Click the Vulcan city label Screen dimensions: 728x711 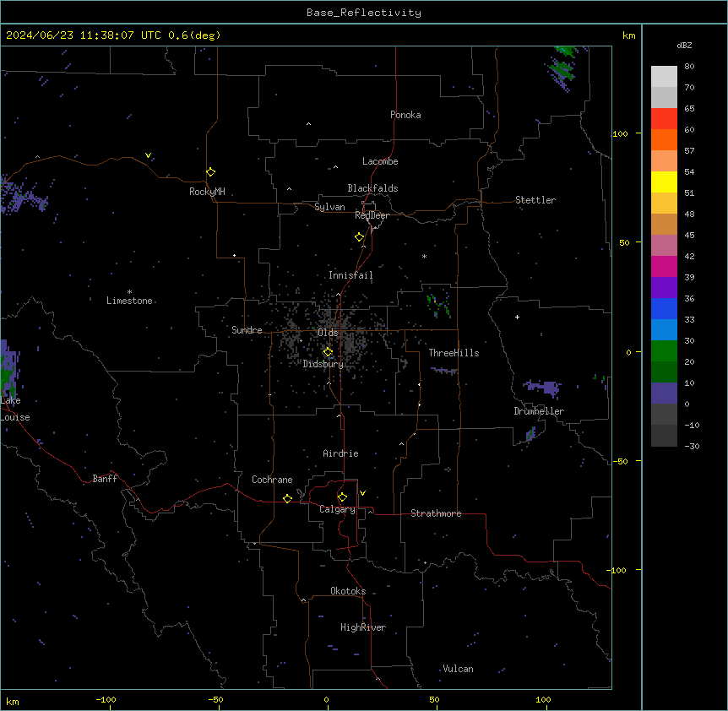pos(459,669)
